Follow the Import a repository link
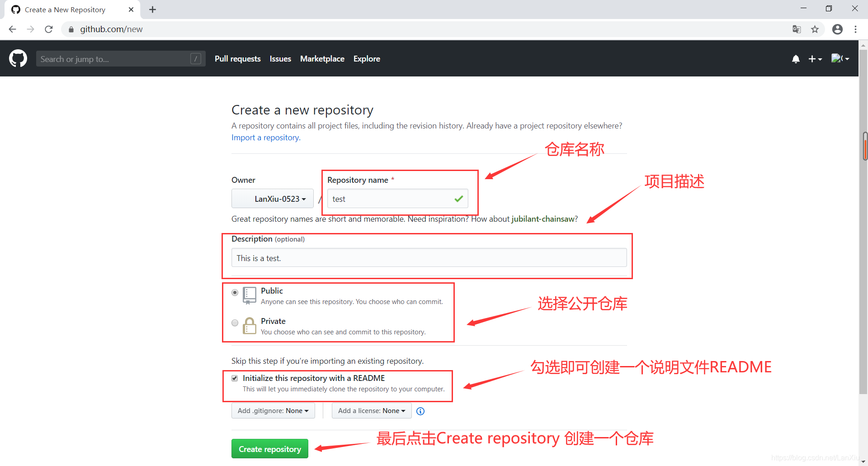Screen dimensions: 868x466 point(265,138)
